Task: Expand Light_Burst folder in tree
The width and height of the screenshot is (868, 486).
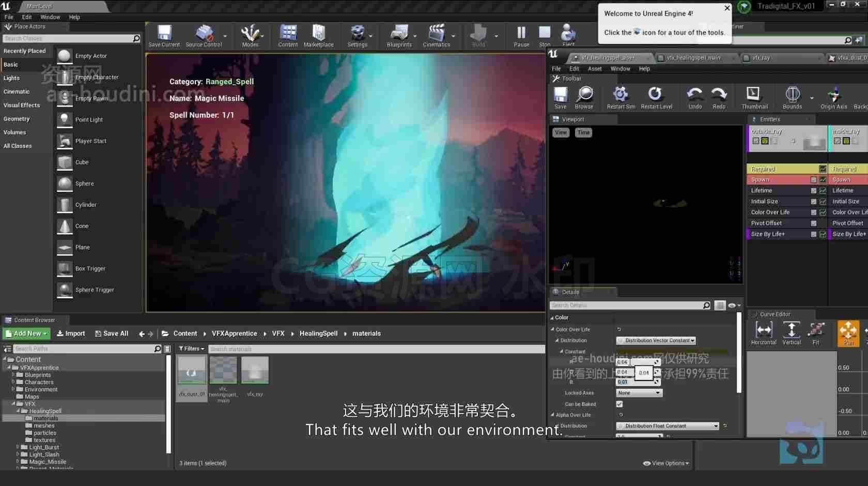Action: [18, 447]
